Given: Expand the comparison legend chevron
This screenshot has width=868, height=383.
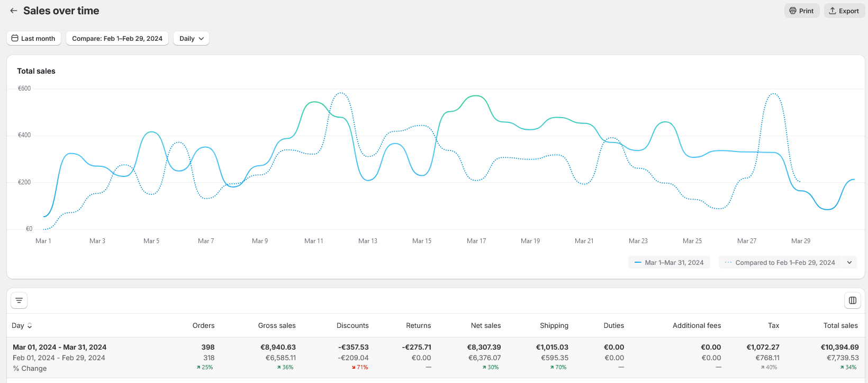Looking at the screenshot, I should click(x=849, y=263).
